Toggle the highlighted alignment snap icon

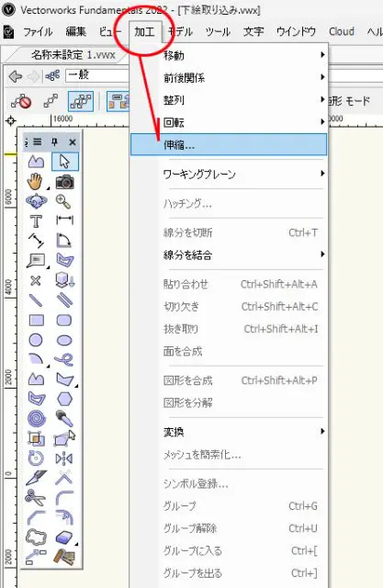(118, 101)
